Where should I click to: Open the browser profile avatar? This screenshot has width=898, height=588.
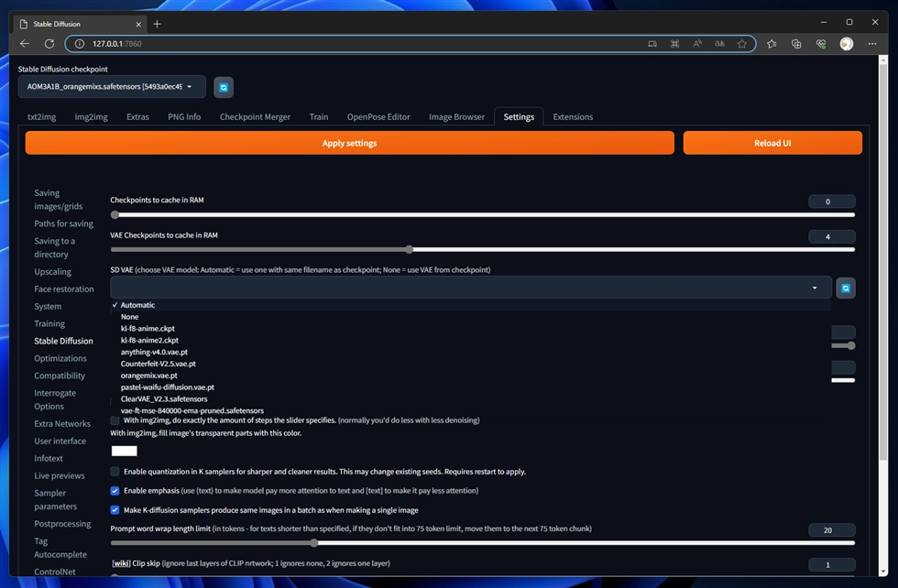[x=846, y=44]
